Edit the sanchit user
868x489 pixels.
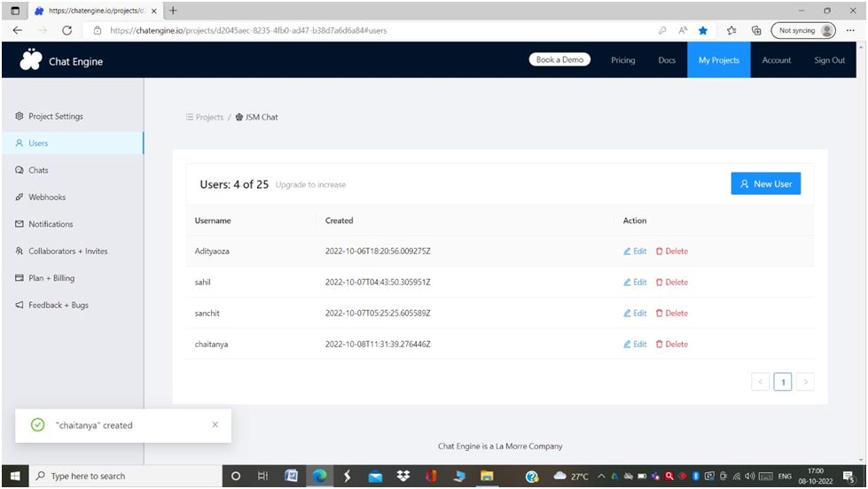click(x=635, y=313)
